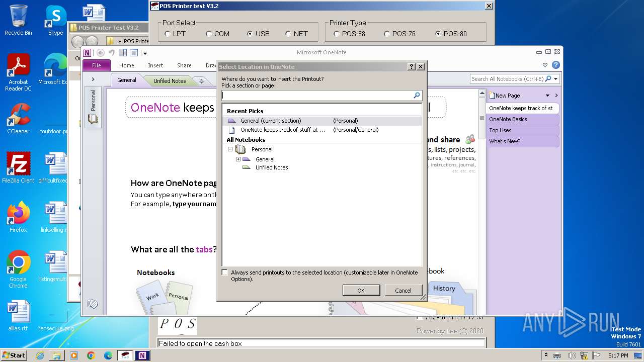This screenshot has height=362, width=644.
Task: Open the File tab in OneNote
Action: [97, 65]
